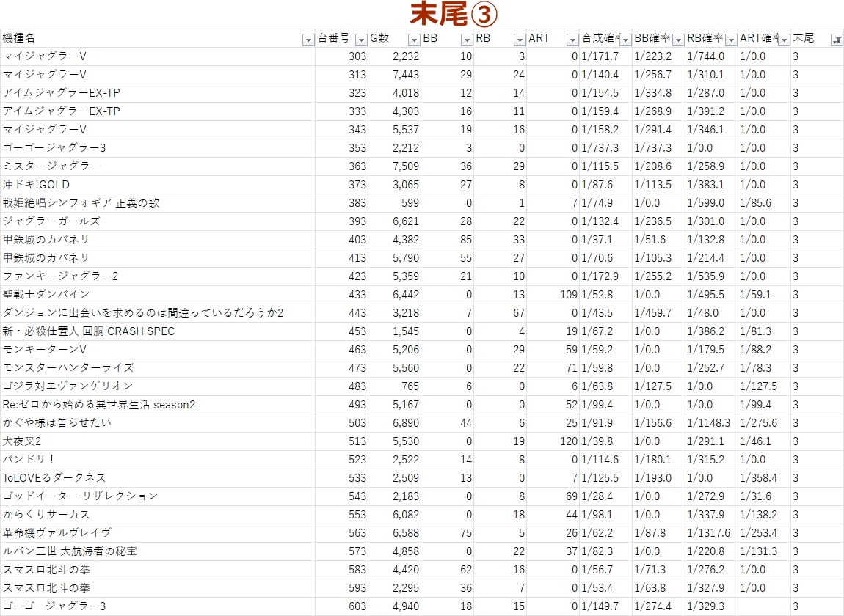Screen dimensions: 844x616
Task: Select the cell 新・必殺仕置人 回胴 CRASH SPEC
Action: (x=158, y=331)
